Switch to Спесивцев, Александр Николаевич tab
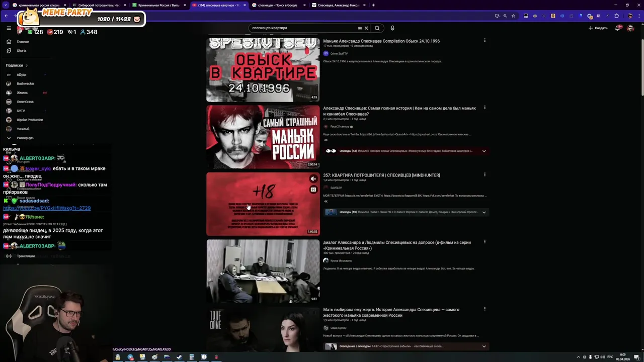The height and width of the screenshot is (362, 644). click(x=338, y=5)
